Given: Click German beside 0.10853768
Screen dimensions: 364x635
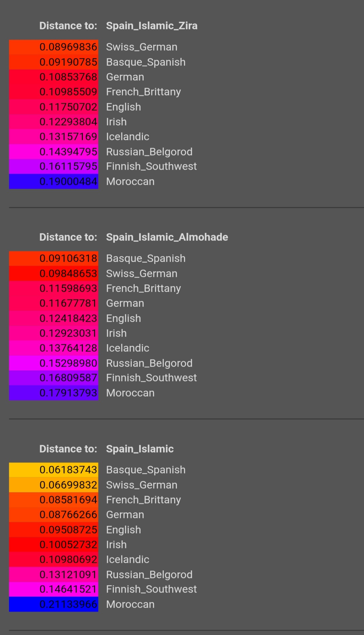Looking at the screenshot, I should [x=125, y=77].
